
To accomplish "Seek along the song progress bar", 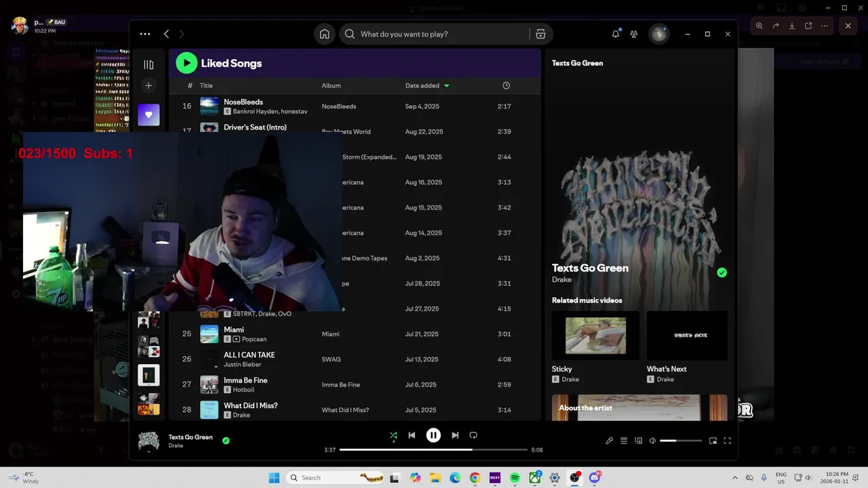I will tap(433, 449).
